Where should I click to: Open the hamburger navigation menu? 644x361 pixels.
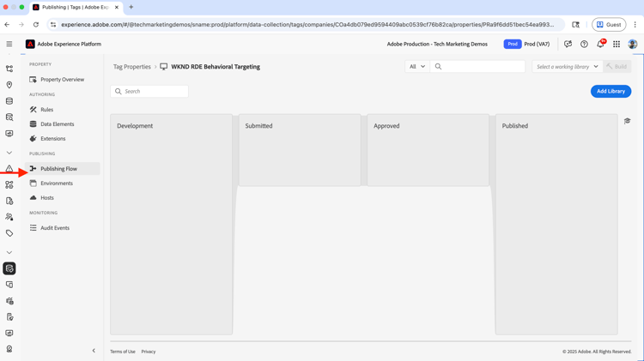tap(9, 44)
